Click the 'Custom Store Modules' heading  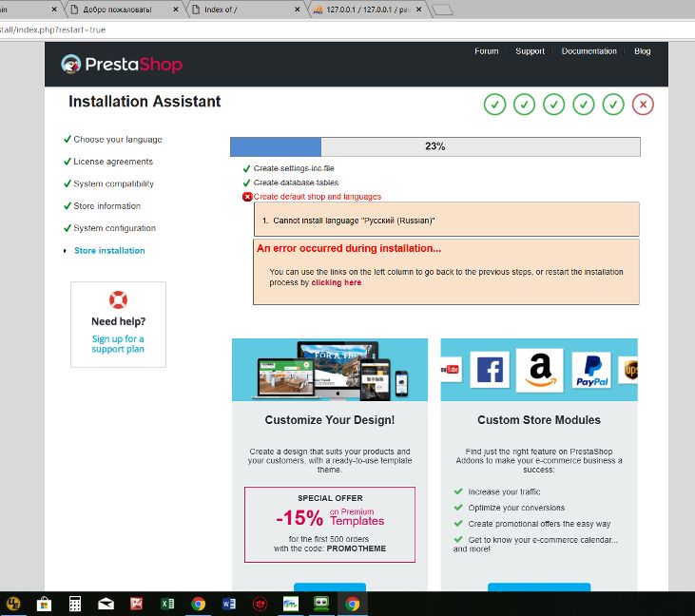(538, 419)
